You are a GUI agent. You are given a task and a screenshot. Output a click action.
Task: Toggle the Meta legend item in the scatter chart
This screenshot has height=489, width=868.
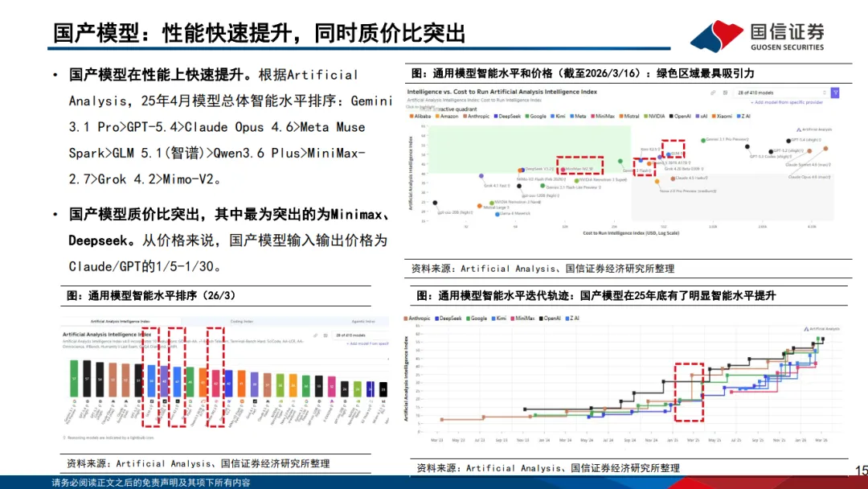(578, 117)
